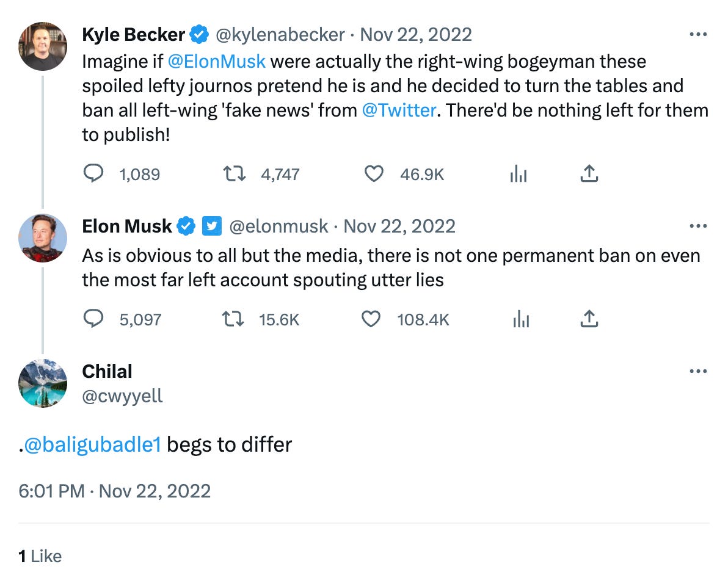Toggle the like heart on Kyle Becker's tweet

374,174
